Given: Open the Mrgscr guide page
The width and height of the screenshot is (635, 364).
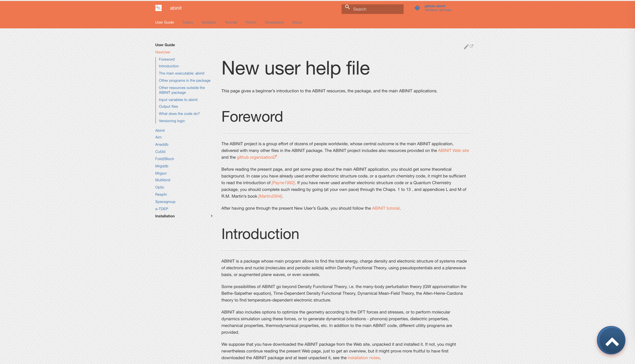Looking at the screenshot, I should coord(161,173).
